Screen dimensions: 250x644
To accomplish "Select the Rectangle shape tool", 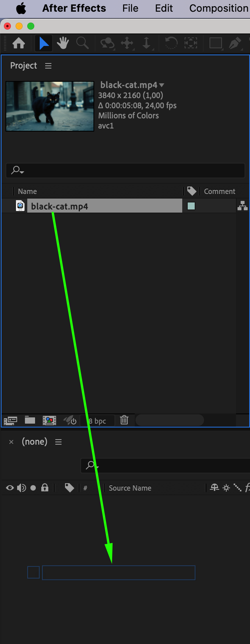I will 215,43.
